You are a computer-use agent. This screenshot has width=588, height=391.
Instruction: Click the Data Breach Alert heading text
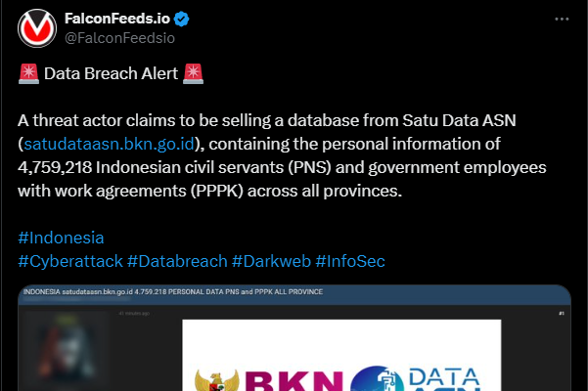[111, 74]
